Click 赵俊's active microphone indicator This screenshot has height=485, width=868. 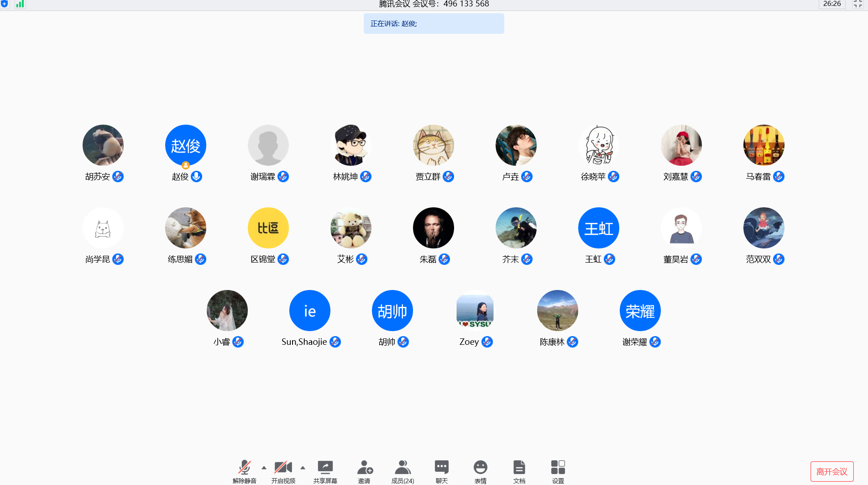click(197, 177)
